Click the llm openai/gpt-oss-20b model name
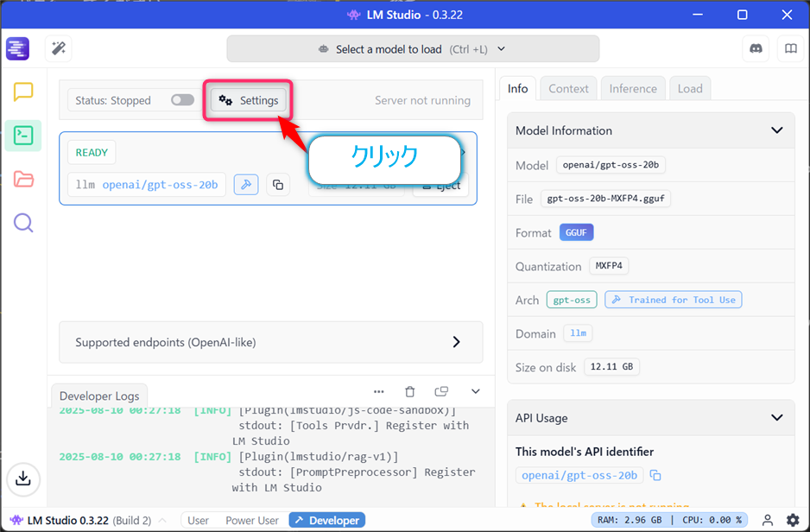Screen dimensions: 810x532 coord(147,185)
